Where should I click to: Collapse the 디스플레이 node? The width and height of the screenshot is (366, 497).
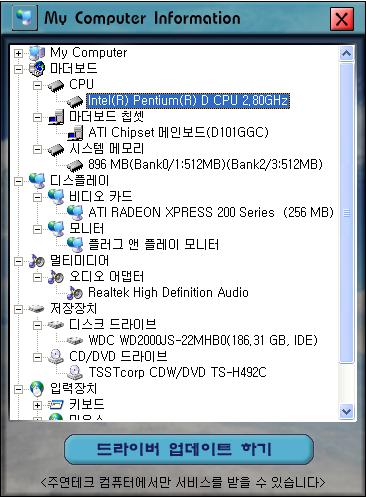coord(19,181)
